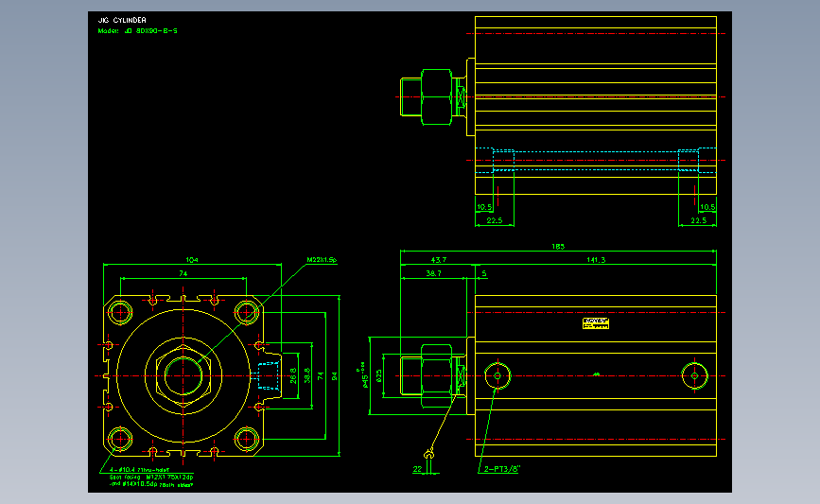Click the "26.8" vertical dimension
820x504 pixels.
[293, 375]
